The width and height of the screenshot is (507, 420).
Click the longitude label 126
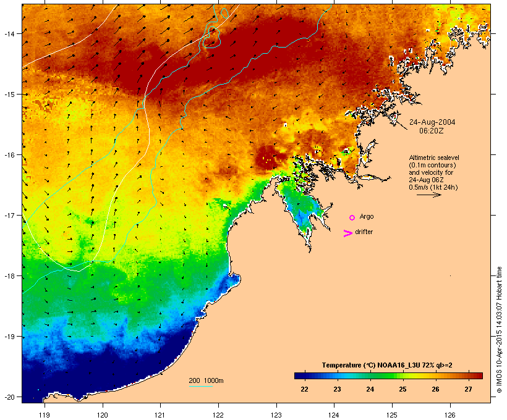coord(449,415)
